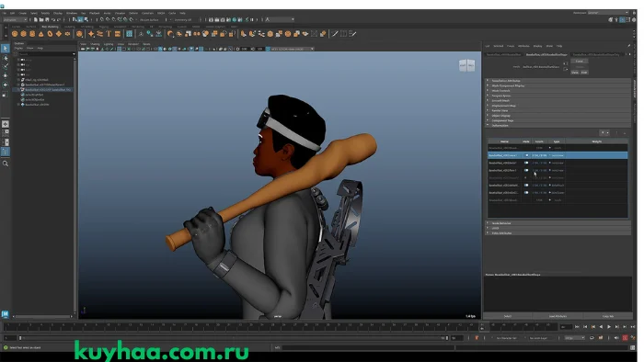Click the magnifier search icon on left sidebar
Viewport: 644px width, 362px height.
pos(6,164)
